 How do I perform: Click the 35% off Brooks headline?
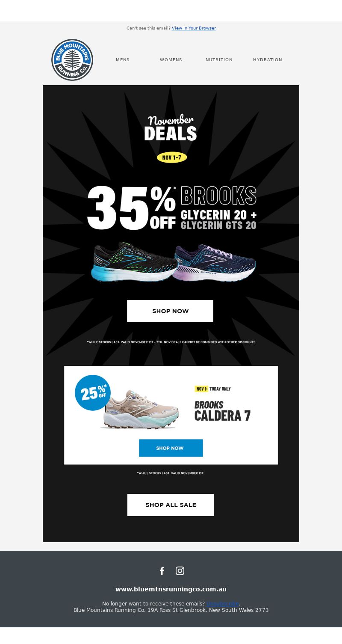coord(172,208)
